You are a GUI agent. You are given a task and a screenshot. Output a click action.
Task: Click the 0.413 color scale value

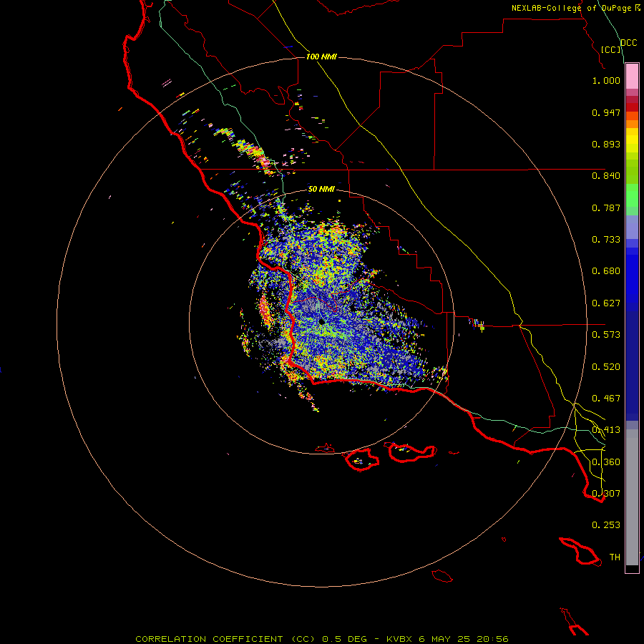point(606,430)
